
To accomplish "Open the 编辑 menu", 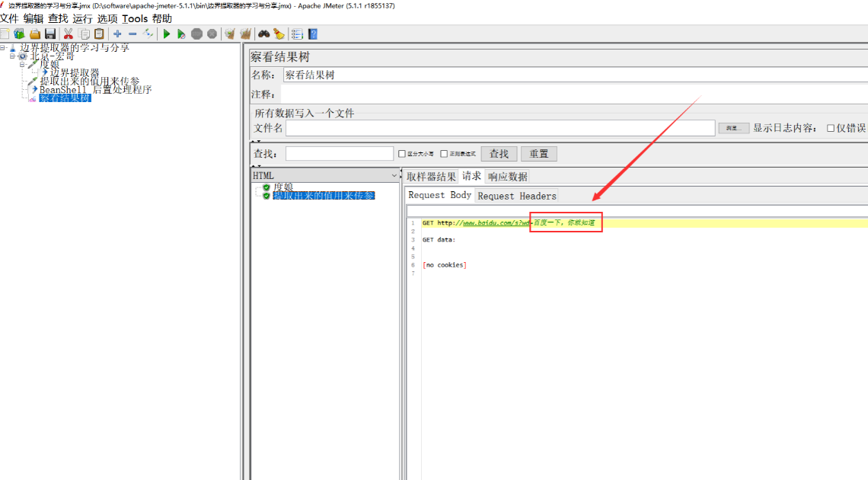I will point(34,19).
